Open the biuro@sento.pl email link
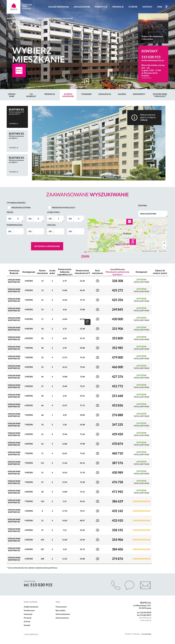The height and width of the screenshot is (644, 175). [x=145, y=618]
